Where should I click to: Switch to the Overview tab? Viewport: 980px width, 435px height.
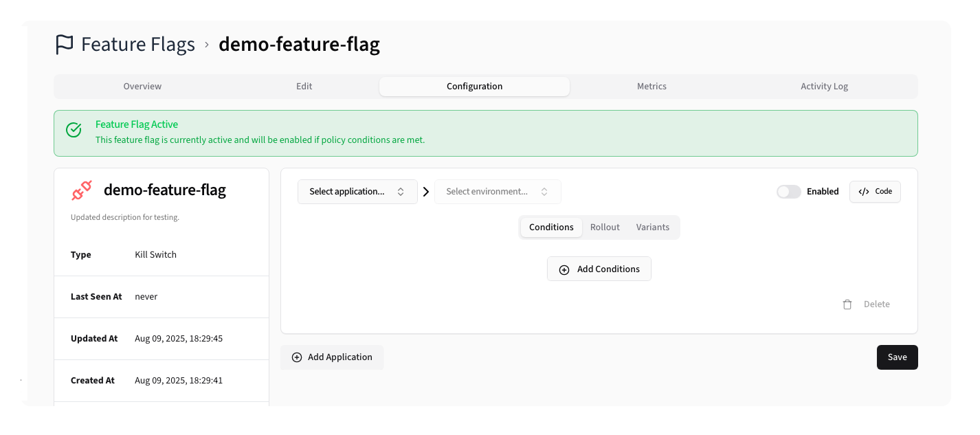coord(142,86)
